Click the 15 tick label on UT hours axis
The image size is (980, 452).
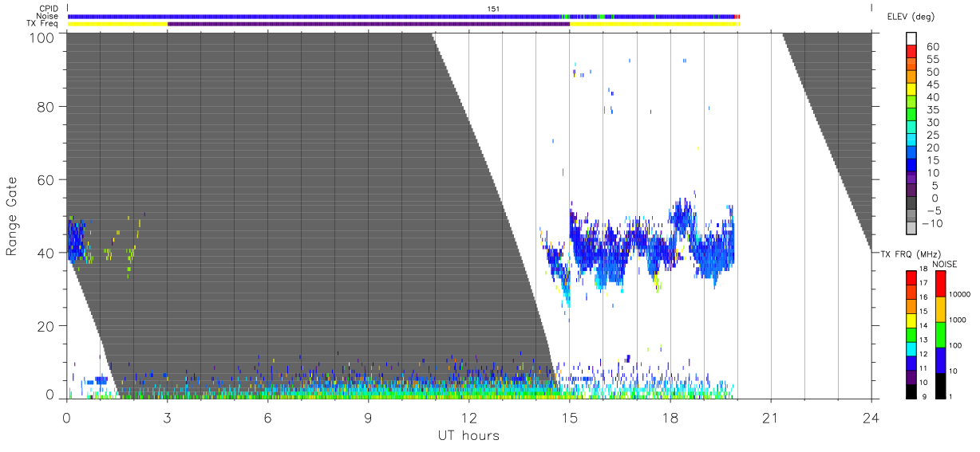point(570,417)
